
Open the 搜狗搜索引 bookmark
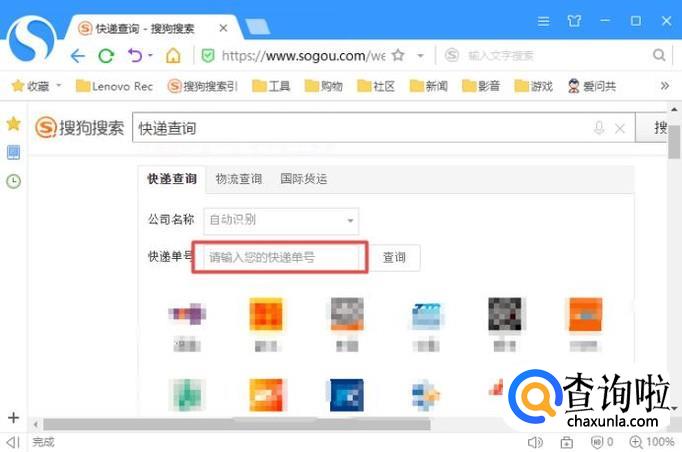coord(203,86)
